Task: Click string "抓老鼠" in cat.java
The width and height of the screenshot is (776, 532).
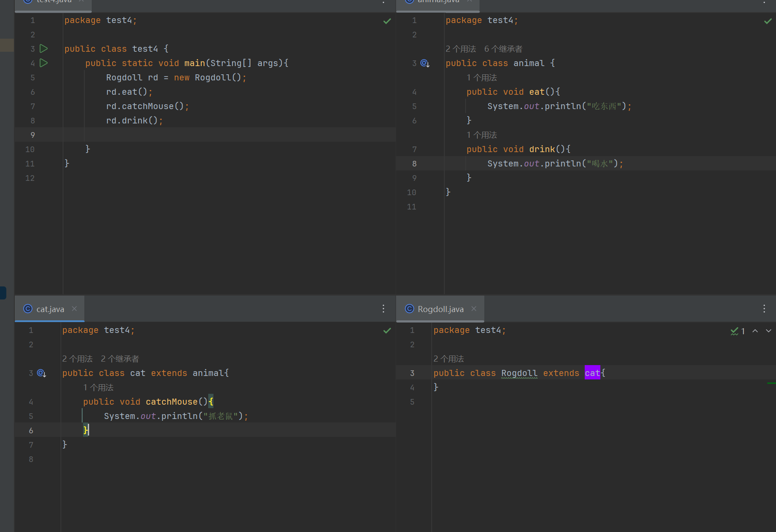Action: 220,416
